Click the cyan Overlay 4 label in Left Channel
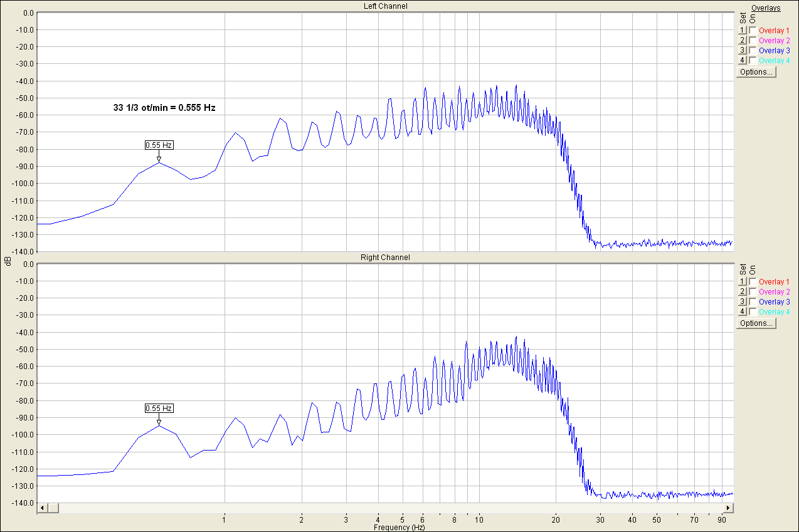Screen dimensions: 799x532 774,60
